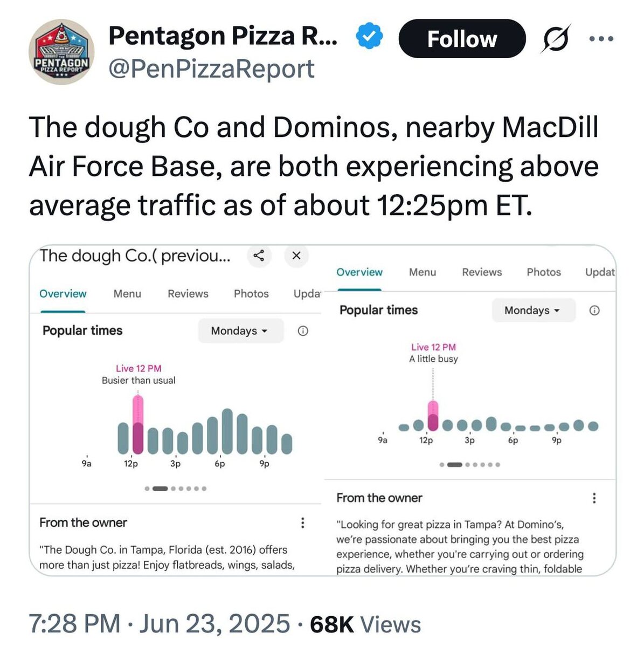Image resolution: width=644 pixels, height=647 pixels.
Task: Open the left Reviews tab
Action: (188, 294)
